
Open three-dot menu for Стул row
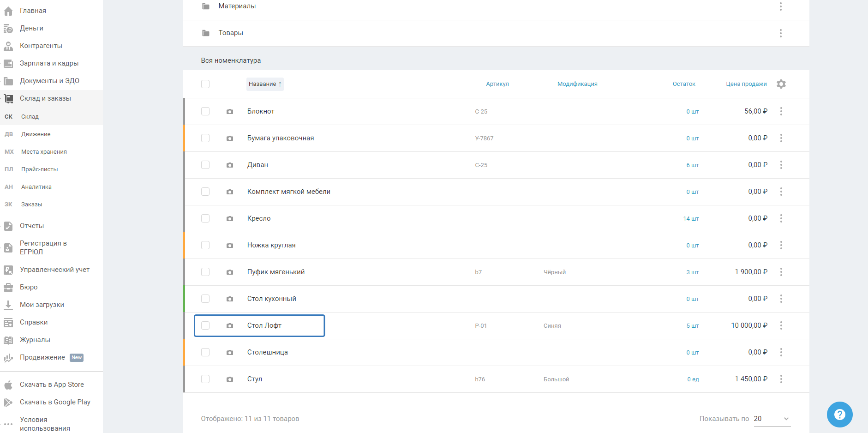click(x=781, y=379)
